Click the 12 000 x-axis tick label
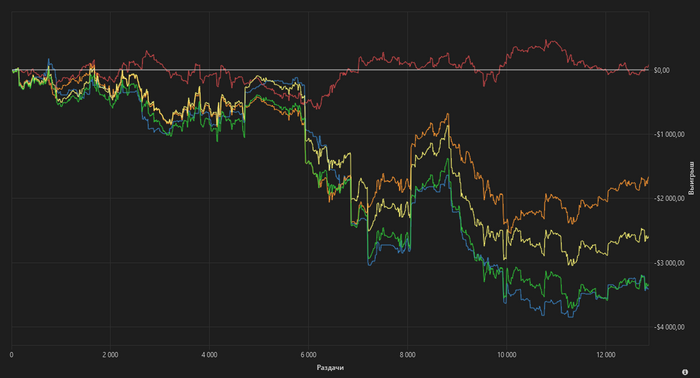 [x=605, y=355]
